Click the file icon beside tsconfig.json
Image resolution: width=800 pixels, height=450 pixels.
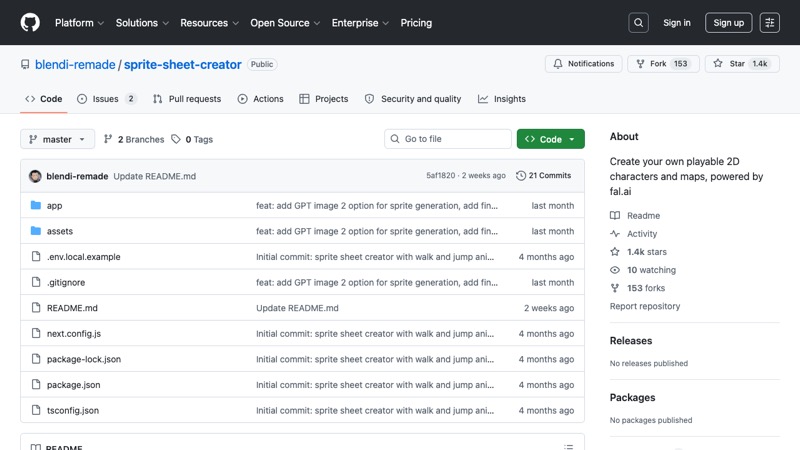click(36, 410)
